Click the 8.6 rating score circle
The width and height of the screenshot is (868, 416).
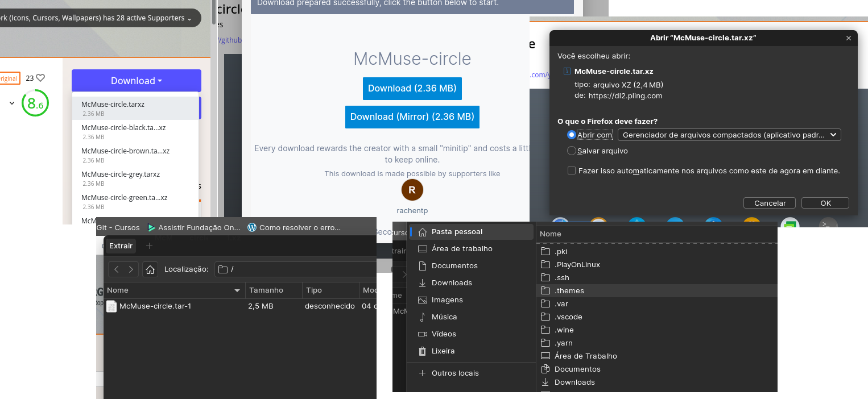tap(35, 103)
